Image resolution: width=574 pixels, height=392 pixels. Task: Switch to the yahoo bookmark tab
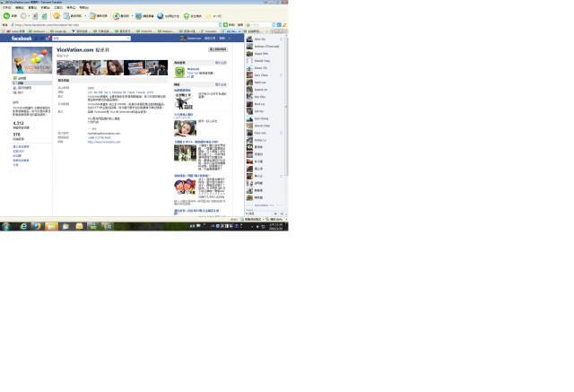16,31
